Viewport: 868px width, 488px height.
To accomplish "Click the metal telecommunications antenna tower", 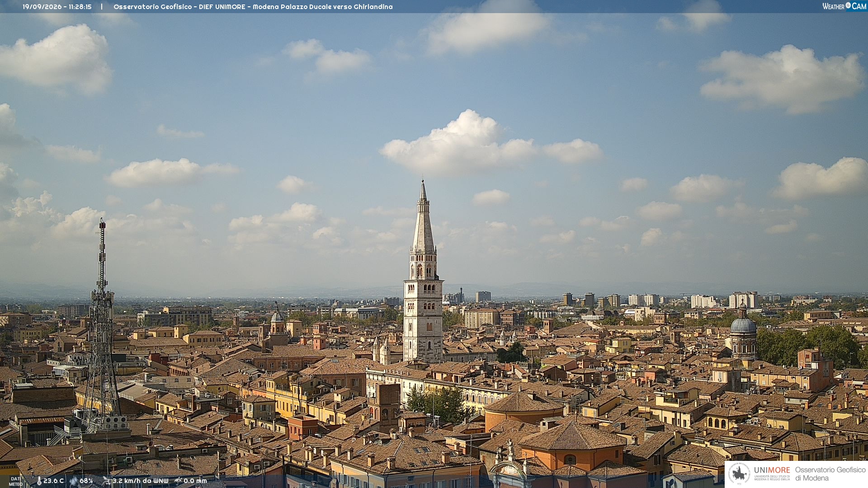I will click(x=102, y=325).
